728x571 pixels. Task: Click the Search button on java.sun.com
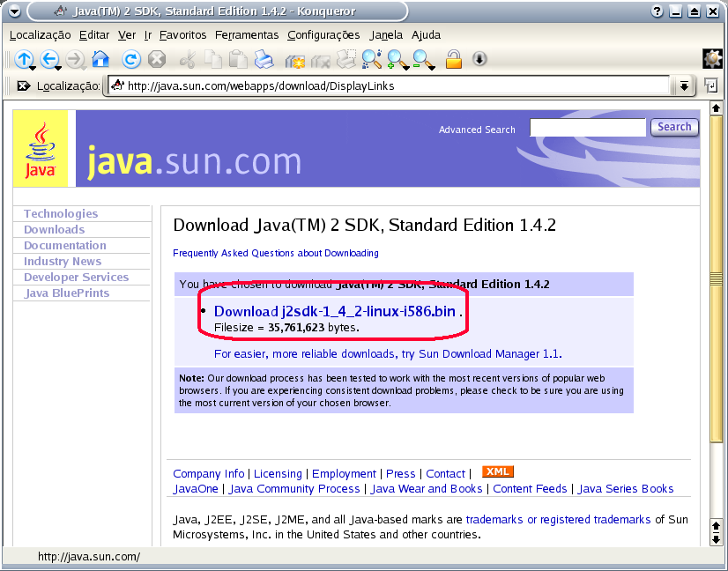tap(674, 127)
